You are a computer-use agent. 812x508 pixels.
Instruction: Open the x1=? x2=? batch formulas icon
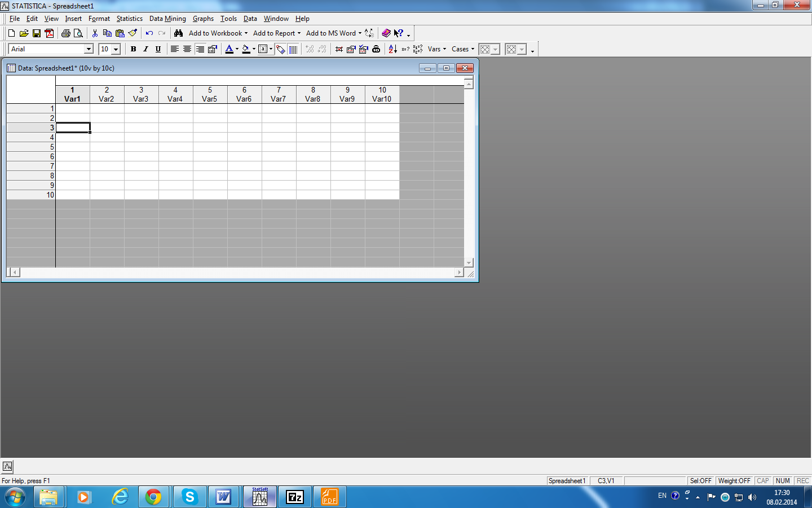coord(418,49)
